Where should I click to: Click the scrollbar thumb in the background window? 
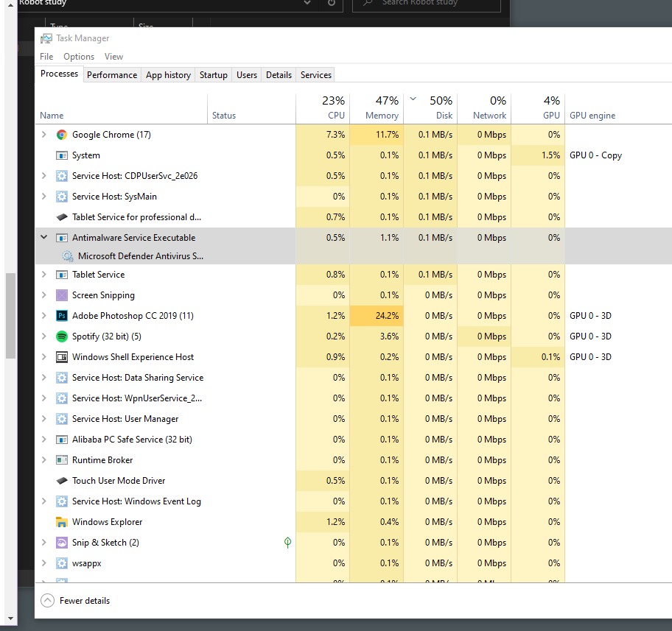(11, 316)
